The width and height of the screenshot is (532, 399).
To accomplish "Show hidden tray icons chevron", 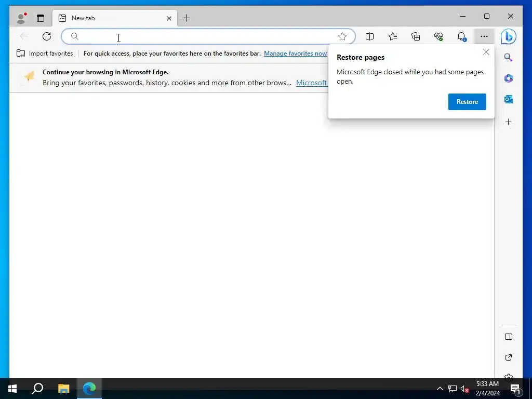I will (440, 389).
